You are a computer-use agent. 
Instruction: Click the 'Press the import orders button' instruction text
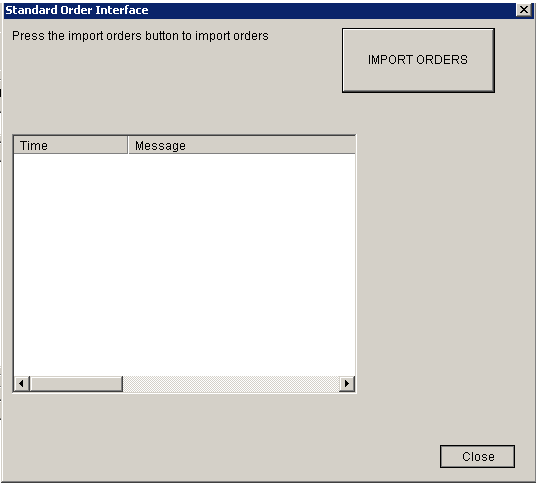pyautogui.click(x=140, y=36)
